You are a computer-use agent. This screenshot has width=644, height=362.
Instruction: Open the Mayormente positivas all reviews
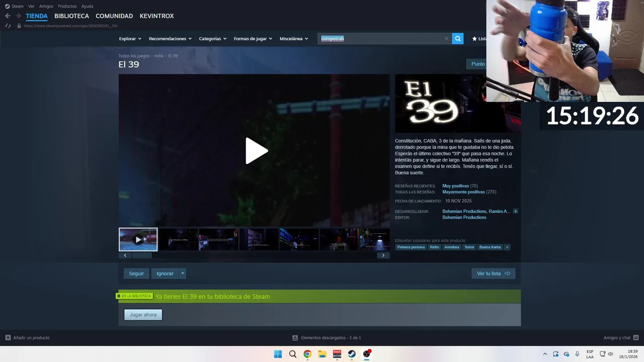click(463, 192)
